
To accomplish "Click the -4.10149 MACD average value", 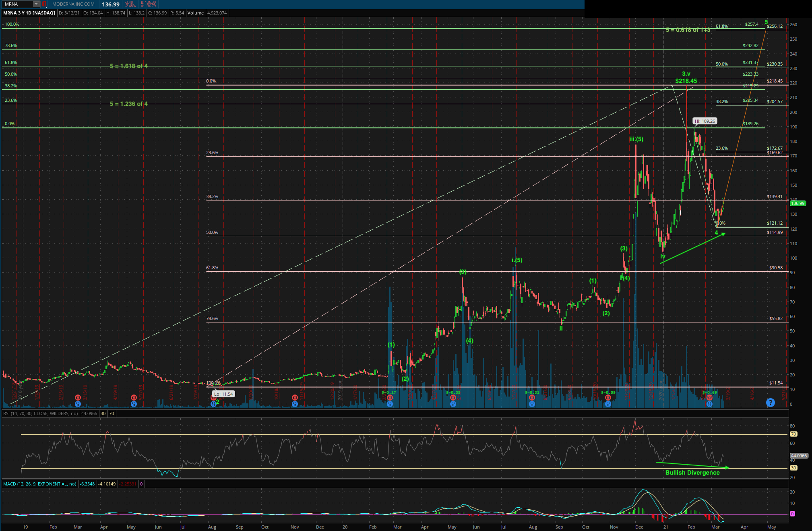I will [x=107, y=484].
